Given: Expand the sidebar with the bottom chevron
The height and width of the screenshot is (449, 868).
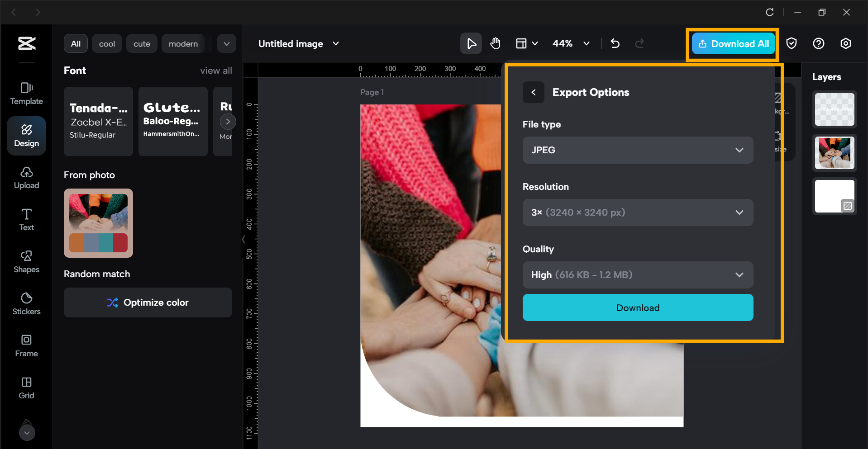Looking at the screenshot, I should [27, 433].
